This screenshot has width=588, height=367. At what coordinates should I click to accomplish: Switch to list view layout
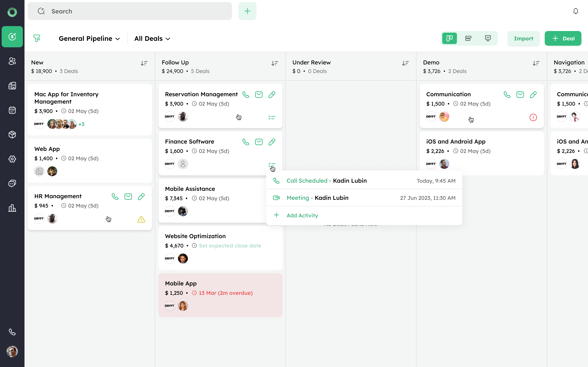click(x=468, y=38)
